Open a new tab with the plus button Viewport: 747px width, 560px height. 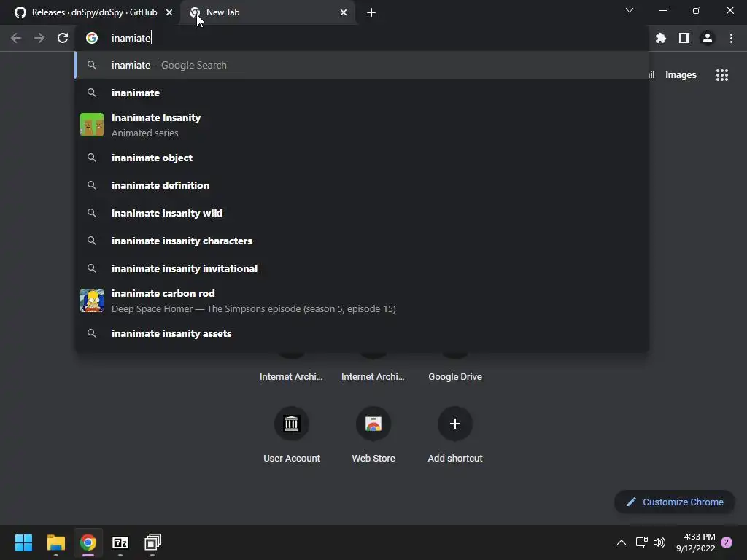click(x=371, y=12)
